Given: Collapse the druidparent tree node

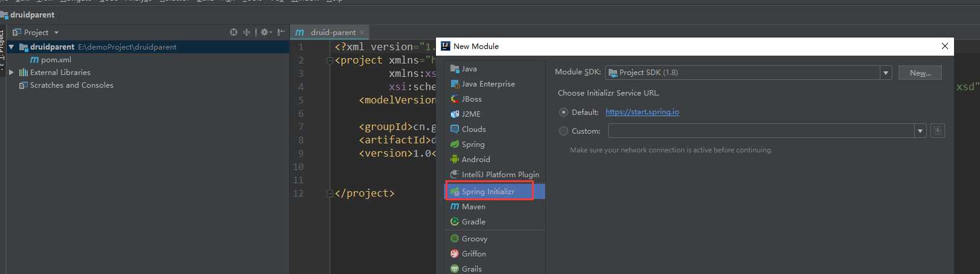Looking at the screenshot, I should [11, 47].
